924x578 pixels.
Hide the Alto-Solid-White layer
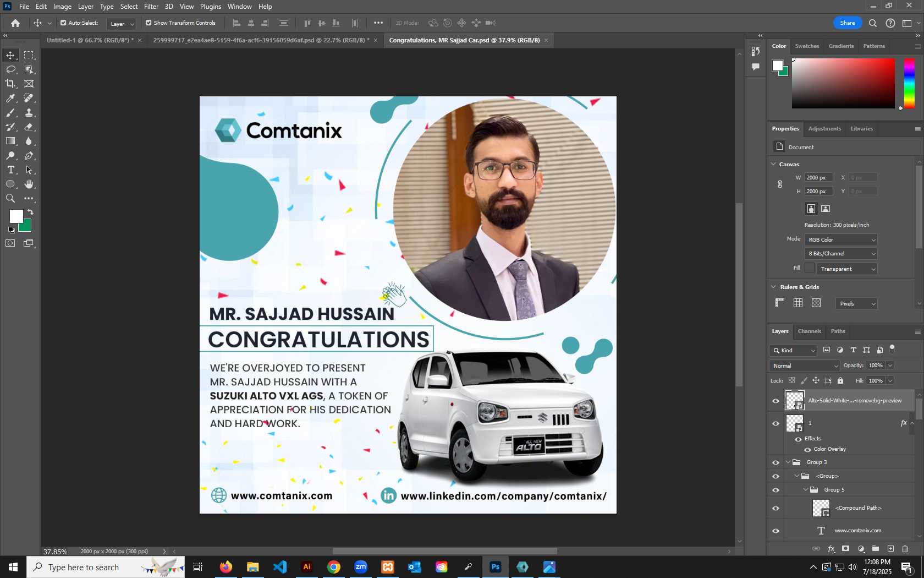click(776, 401)
